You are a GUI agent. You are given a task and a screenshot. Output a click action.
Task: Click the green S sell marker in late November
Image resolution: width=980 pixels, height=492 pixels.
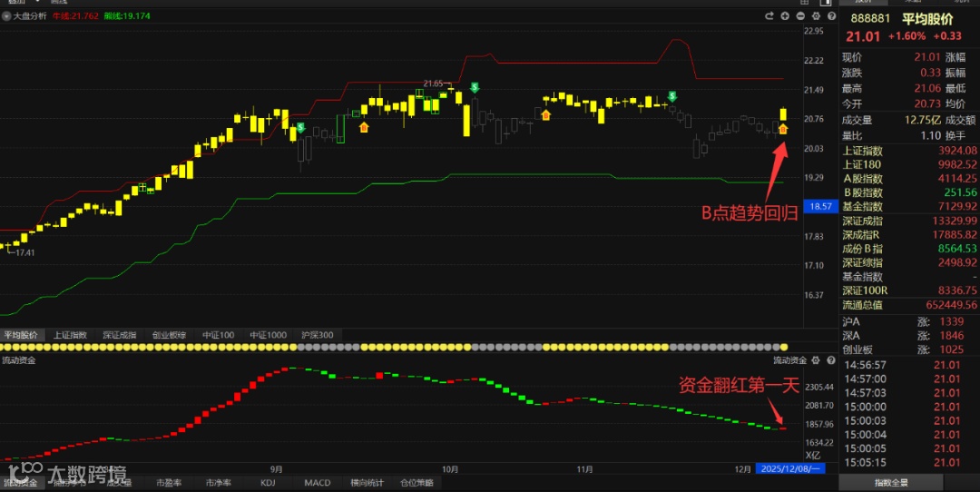pos(672,96)
